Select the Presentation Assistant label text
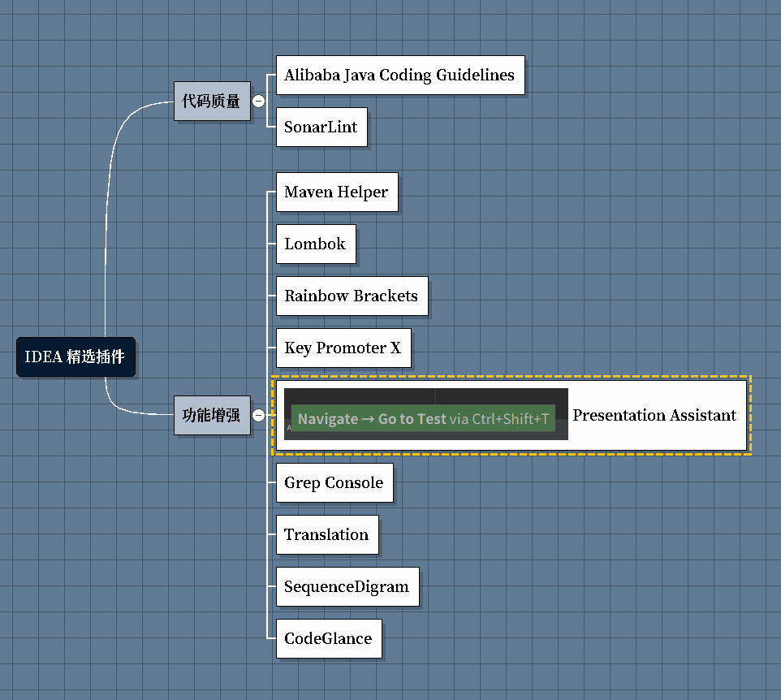Image resolution: width=781 pixels, height=700 pixels. (654, 415)
